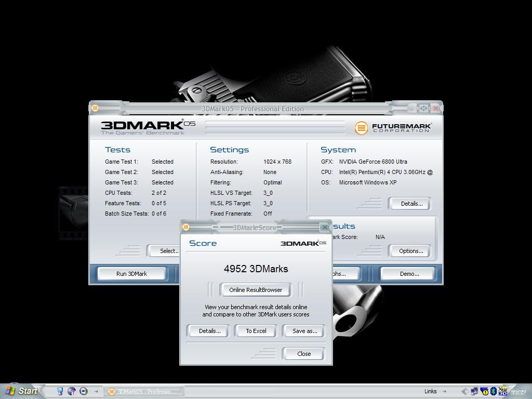Click the results score value N/A
Screen dimensions: 532x399
(380, 237)
